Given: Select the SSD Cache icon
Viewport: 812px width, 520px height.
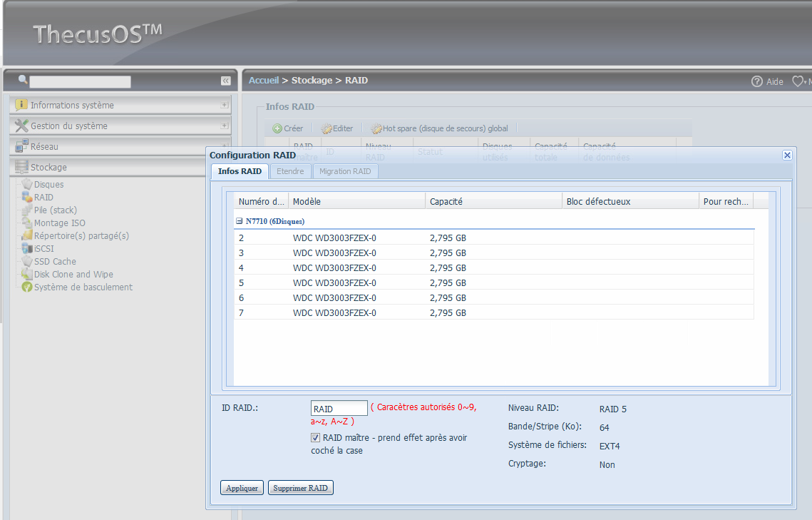Looking at the screenshot, I should click(x=27, y=262).
